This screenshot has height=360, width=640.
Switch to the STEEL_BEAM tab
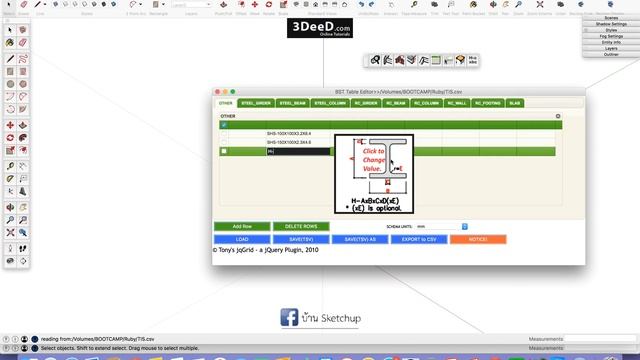293,103
